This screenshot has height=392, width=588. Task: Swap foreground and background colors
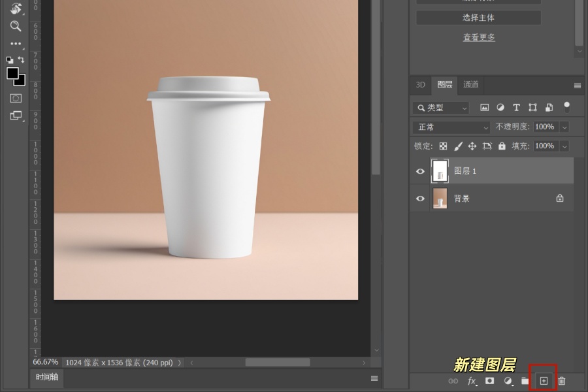22,59
